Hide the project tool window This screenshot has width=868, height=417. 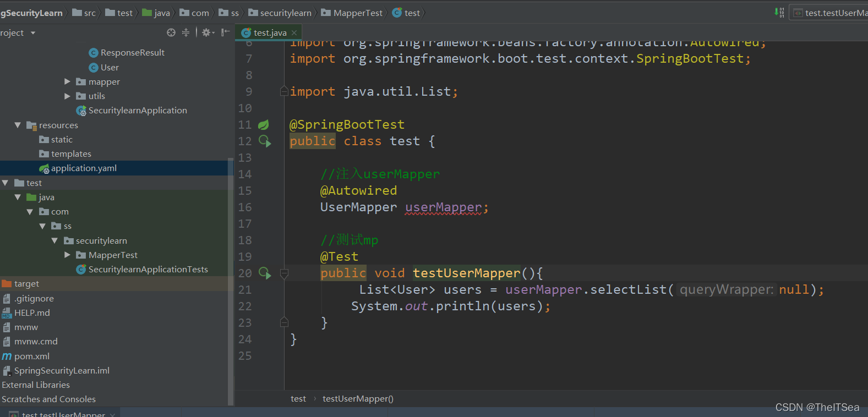(225, 32)
